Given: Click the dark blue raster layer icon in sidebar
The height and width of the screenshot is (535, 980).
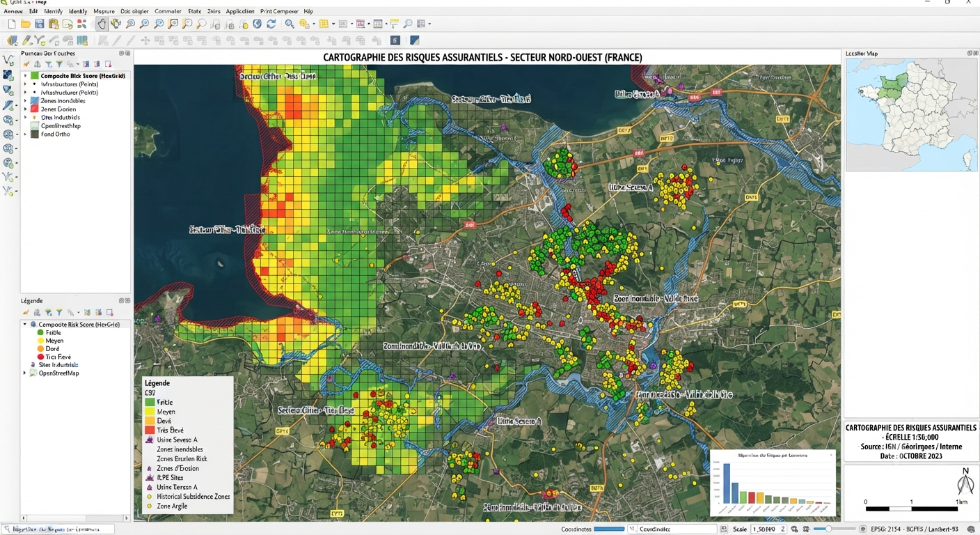Looking at the screenshot, I should click(x=8, y=75).
